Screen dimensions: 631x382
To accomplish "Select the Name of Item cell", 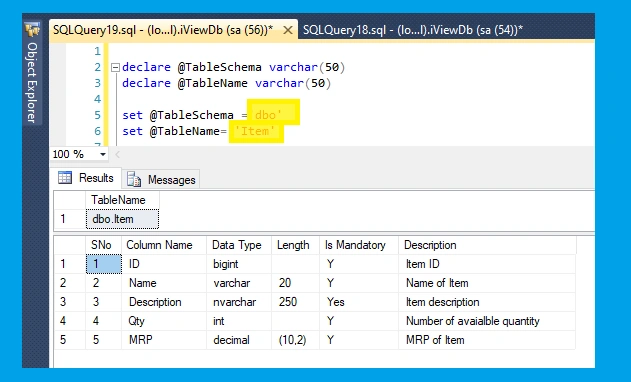I will pyautogui.click(x=487, y=283).
